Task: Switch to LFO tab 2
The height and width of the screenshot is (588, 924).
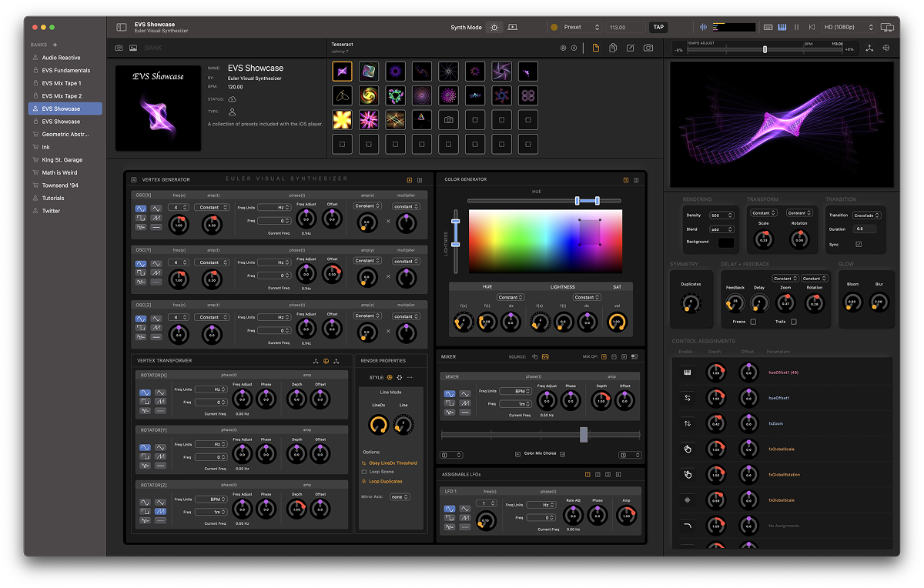Action: click(598, 474)
